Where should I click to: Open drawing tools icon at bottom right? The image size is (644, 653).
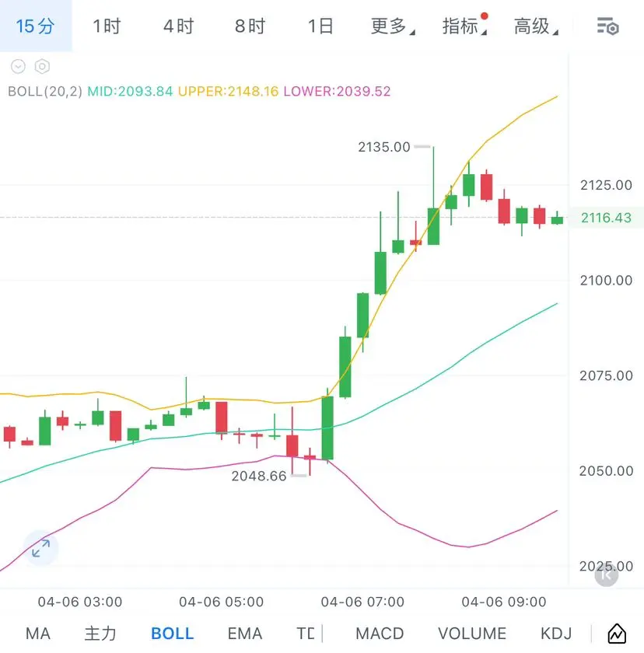click(x=617, y=634)
